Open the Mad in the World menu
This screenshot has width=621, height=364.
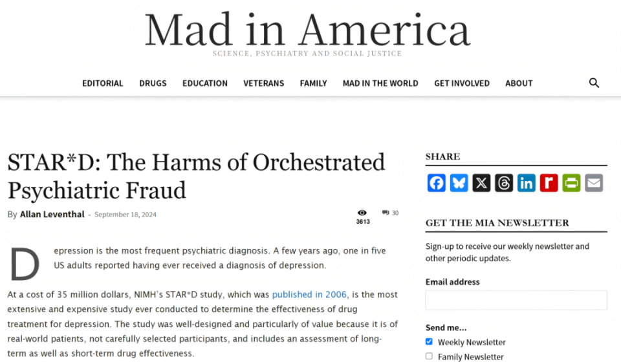(380, 83)
